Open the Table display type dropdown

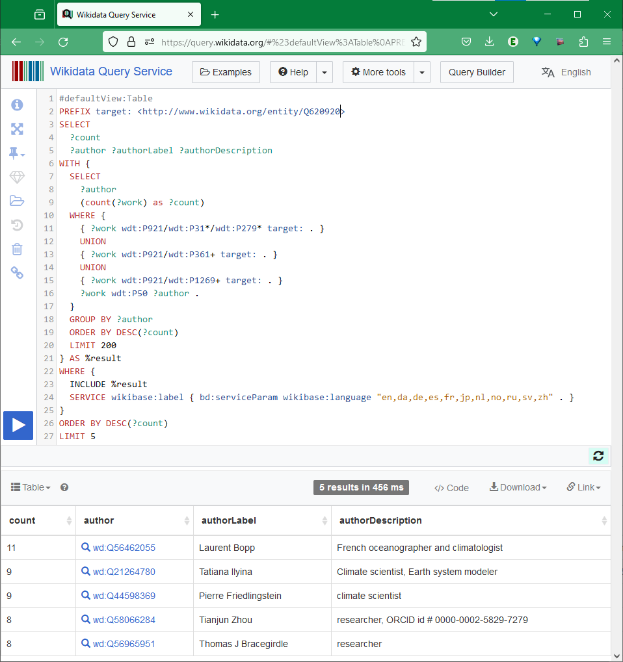[30, 487]
